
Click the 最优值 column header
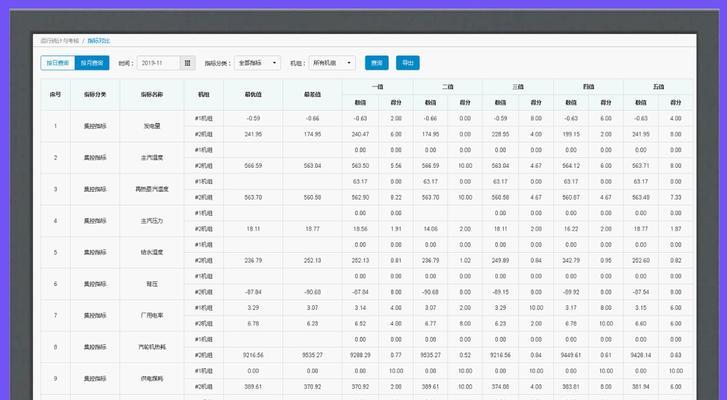click(253, 95)
